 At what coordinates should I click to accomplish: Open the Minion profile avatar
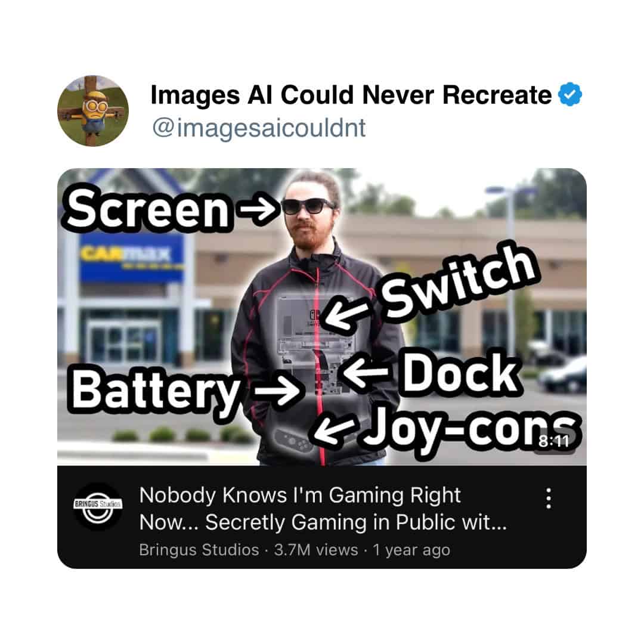point(93,111)
